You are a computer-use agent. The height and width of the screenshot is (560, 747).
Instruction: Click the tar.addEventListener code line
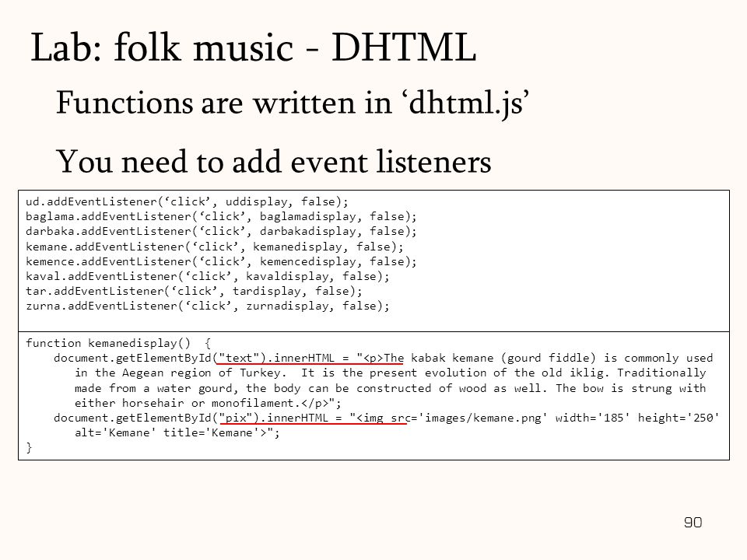pyautogui.click(x=194, y=291)
